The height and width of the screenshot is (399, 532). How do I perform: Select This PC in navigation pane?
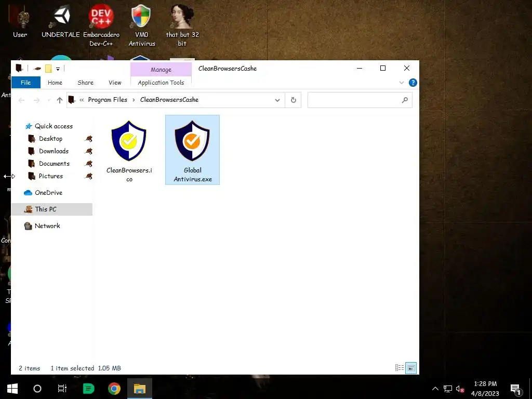[52, 209]
